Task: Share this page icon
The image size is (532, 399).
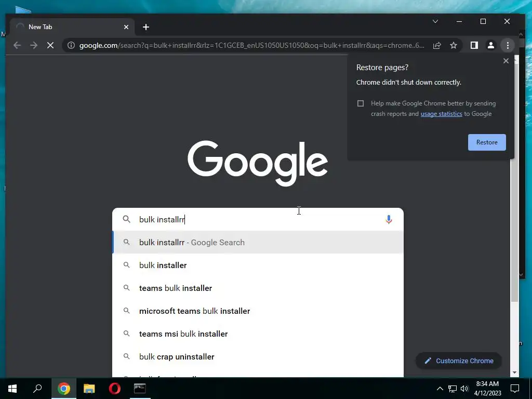Action: point(437,45)
